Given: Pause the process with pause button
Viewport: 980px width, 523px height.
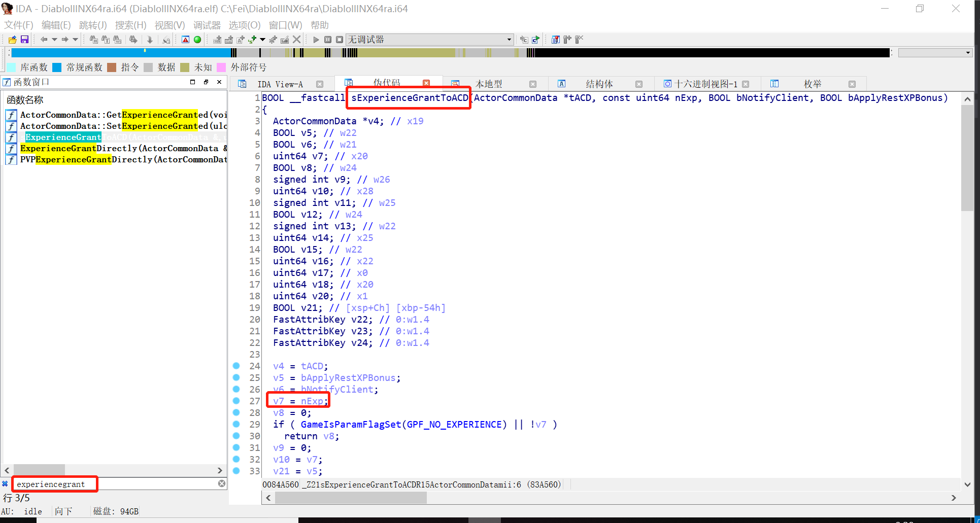Looking at the screenshot, I should click(328, 40).
